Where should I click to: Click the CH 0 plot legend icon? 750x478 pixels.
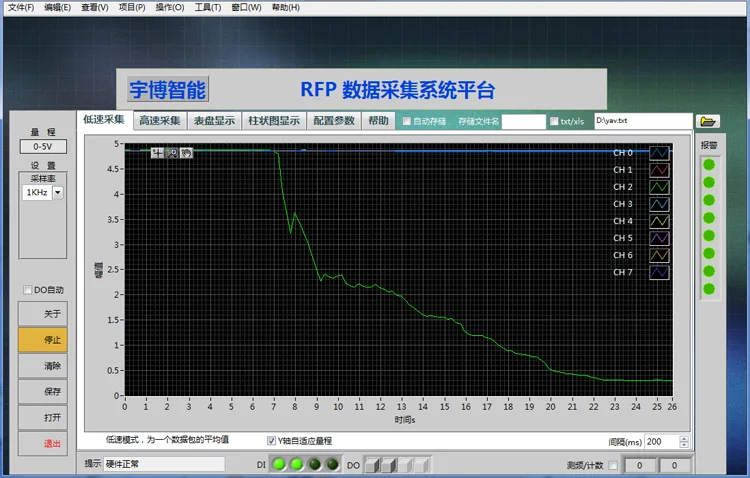(659, 153)
